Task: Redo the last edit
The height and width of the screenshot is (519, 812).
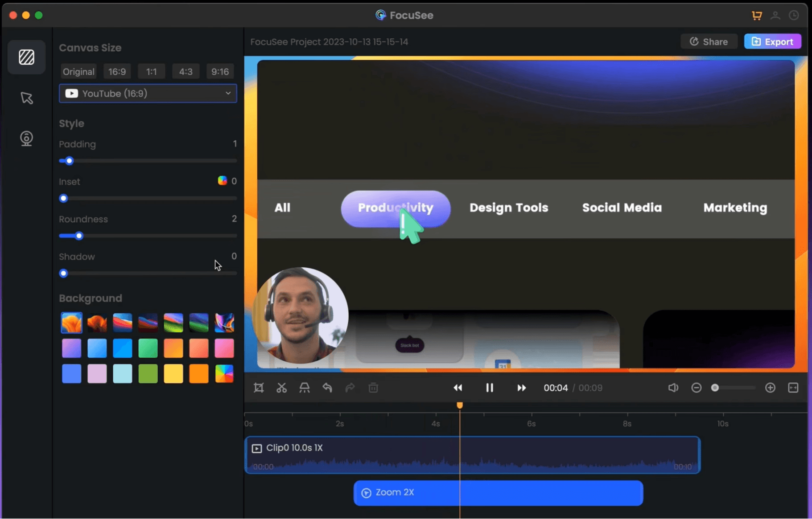Action: 350,388
